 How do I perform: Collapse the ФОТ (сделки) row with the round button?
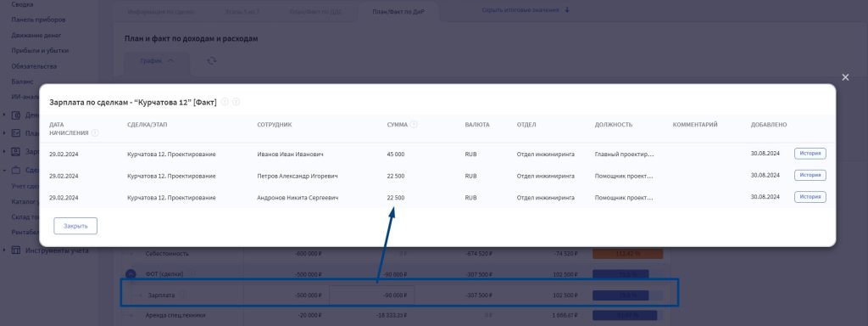click(131, 274)
